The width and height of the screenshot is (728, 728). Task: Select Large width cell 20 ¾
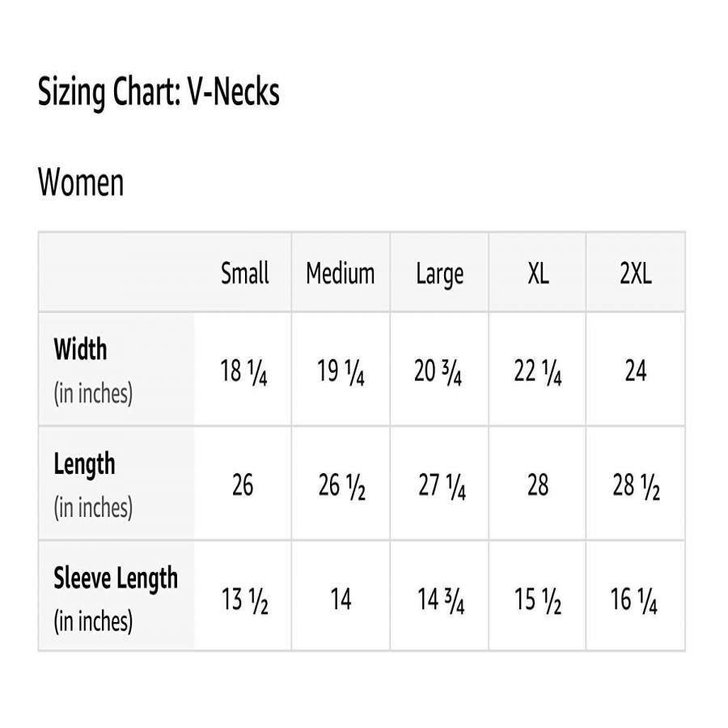pos(438,372)
